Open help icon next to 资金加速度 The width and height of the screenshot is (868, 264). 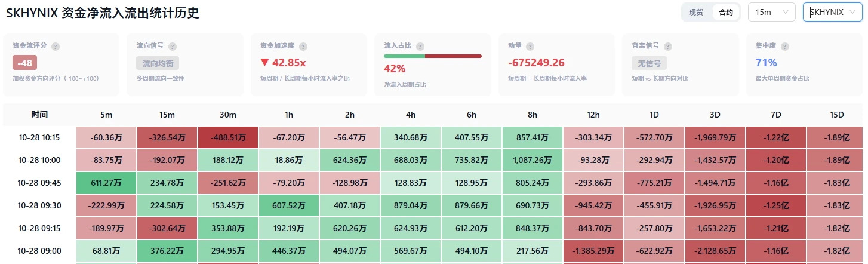(x=303, y=46)
